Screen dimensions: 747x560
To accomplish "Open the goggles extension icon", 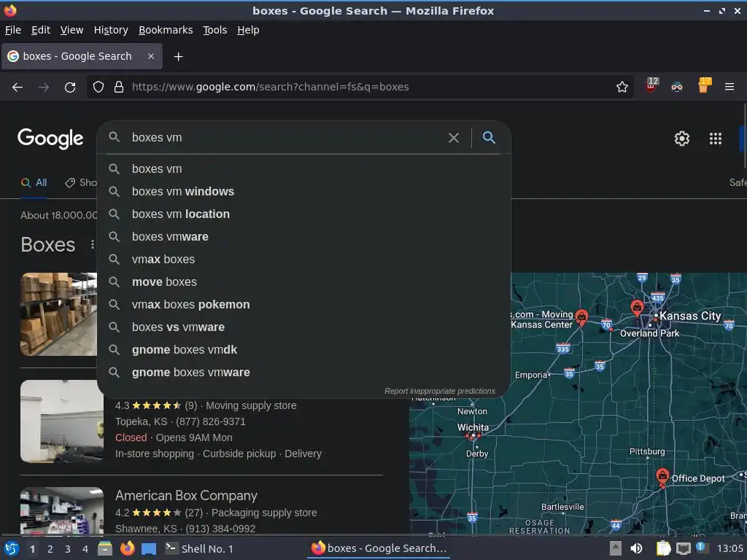I will tap(676, 87).
